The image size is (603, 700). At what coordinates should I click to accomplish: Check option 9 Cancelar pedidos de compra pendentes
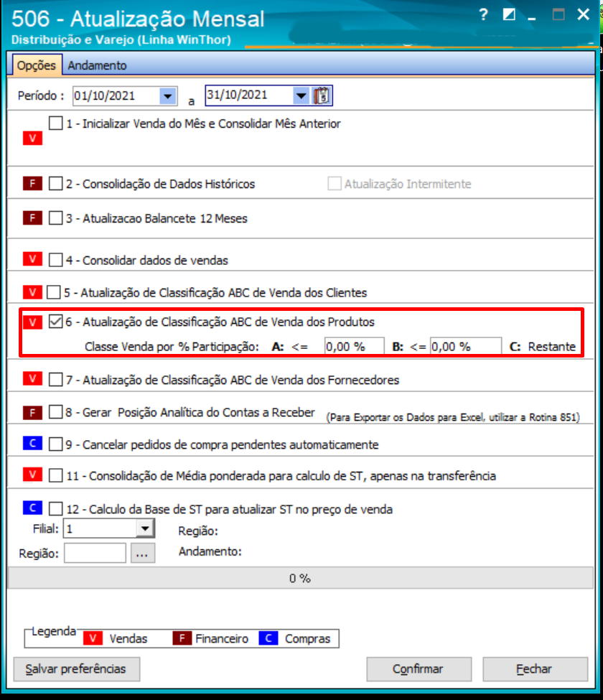pos(56,444)
